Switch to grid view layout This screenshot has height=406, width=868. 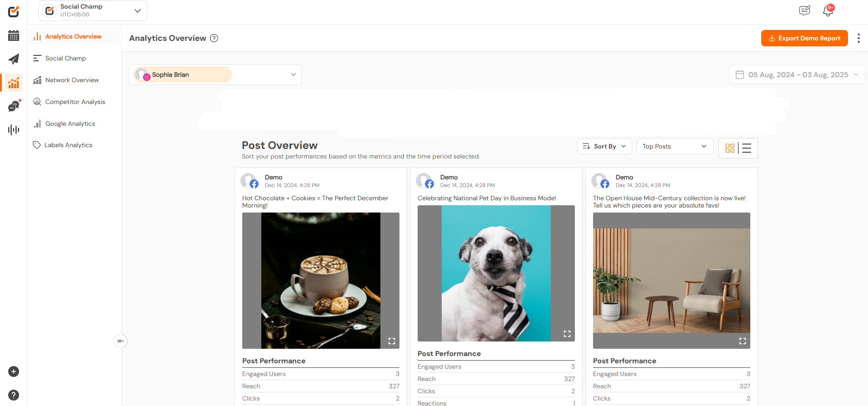pos(730,148)
